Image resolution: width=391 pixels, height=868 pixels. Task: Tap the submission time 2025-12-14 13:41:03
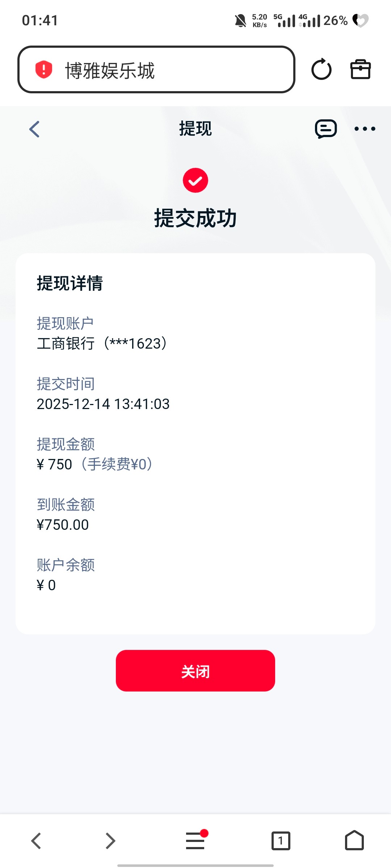point(103,404)
